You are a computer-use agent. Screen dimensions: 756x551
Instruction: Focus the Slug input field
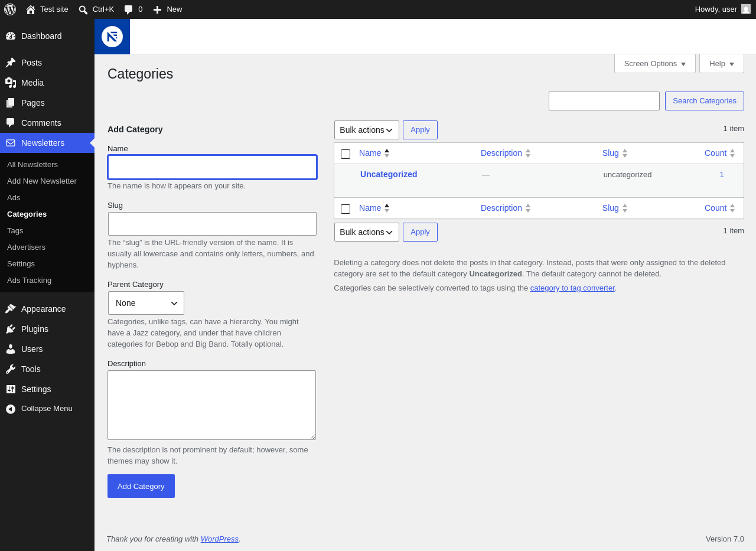[212, 224]
